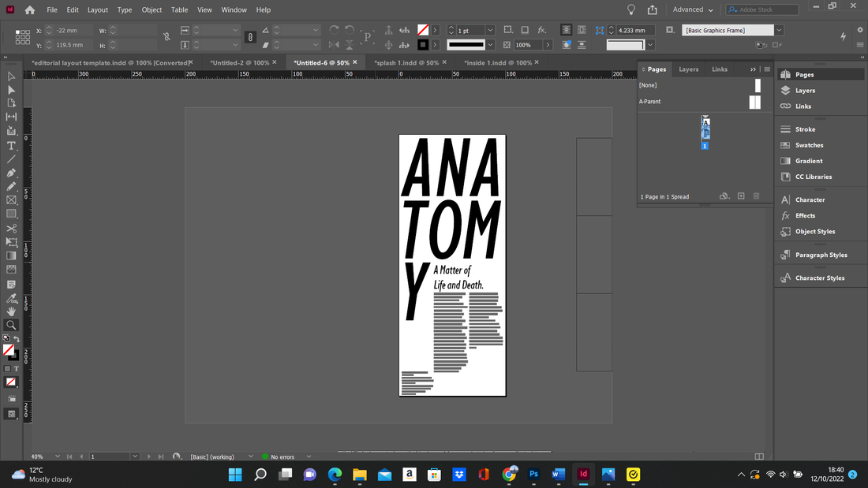This screenshot has height=488, width=868.
Task: Click the fill color swatch in control bar
Action: [423, 31]
